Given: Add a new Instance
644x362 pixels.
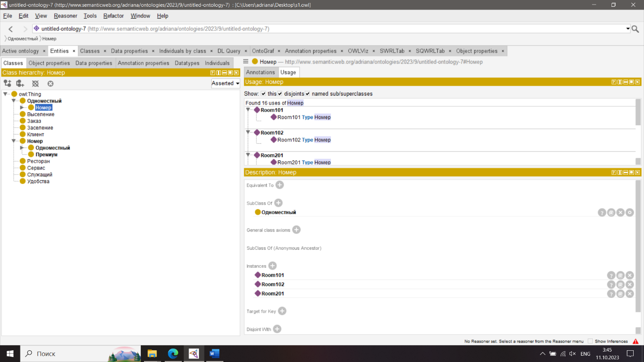Looking at the screenshot, I should click(273, 266).
